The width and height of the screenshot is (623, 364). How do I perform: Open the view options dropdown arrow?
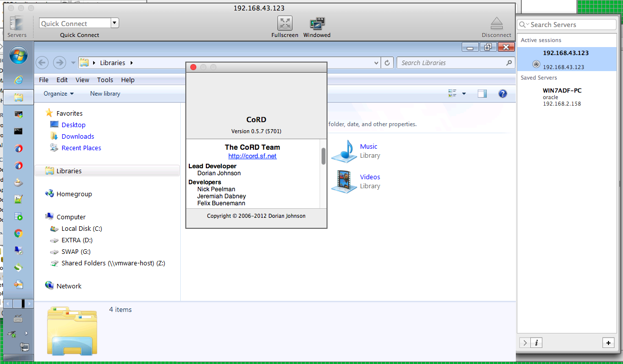point(464,94)
